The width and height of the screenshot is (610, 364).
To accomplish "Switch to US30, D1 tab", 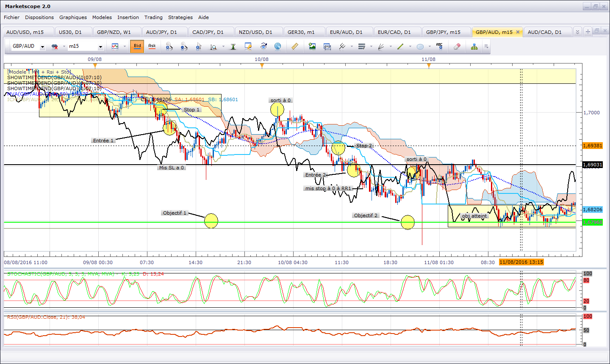I will (x=74, y=32).
